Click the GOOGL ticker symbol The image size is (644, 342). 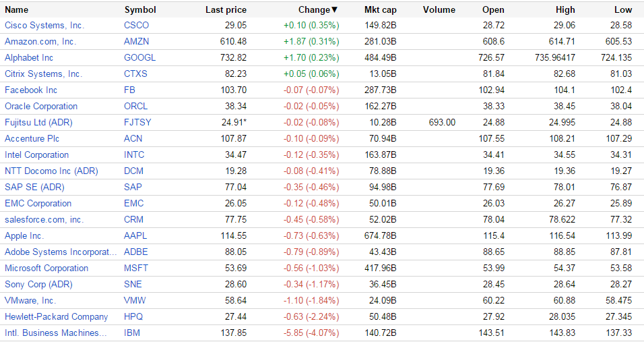(x=139, y=57)
